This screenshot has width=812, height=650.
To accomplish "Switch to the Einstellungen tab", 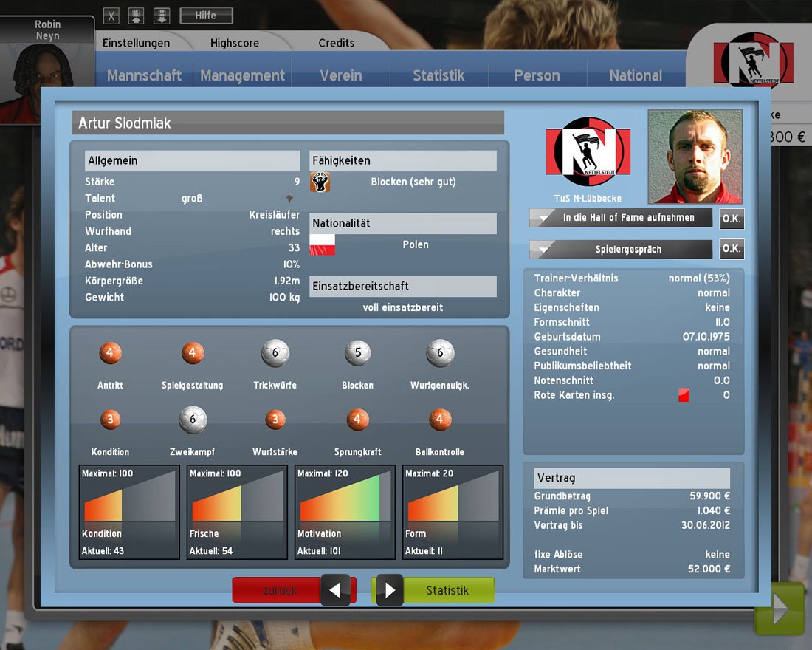I will (x=136, y=43).
